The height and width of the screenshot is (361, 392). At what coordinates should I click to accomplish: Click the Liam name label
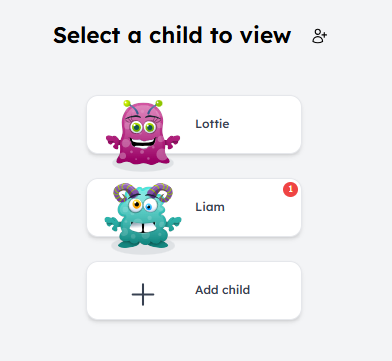pyautogui.click(x=210, y=207)
